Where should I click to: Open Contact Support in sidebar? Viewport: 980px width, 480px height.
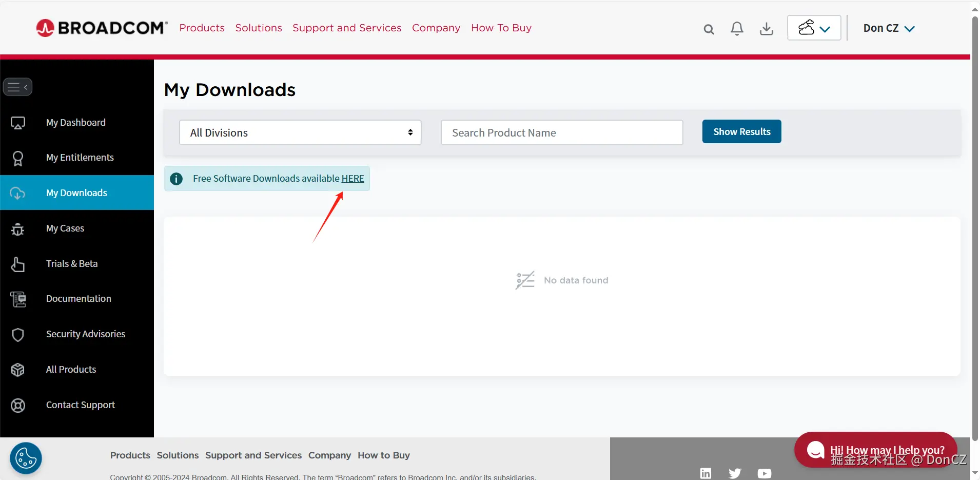(81, 405)
